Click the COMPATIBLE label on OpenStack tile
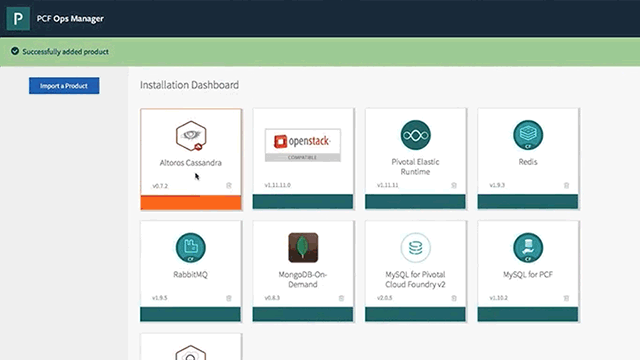640x360 pixels. click(x=302, y=157)
